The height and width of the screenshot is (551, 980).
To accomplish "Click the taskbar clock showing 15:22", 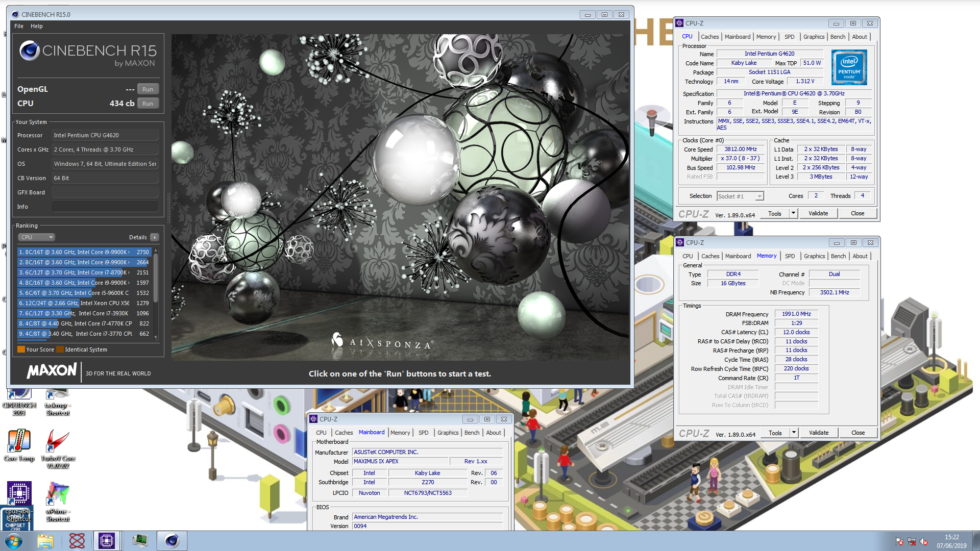I will click(951, 537).
